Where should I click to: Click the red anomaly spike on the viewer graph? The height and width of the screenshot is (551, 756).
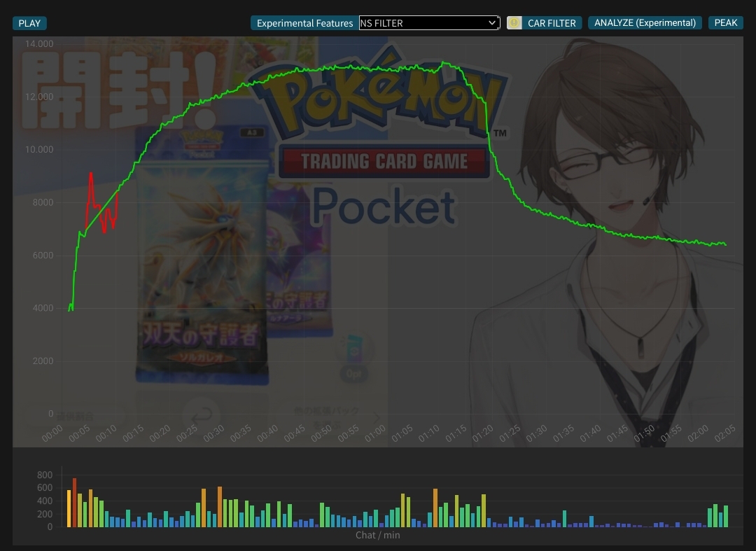pos(91,174)
